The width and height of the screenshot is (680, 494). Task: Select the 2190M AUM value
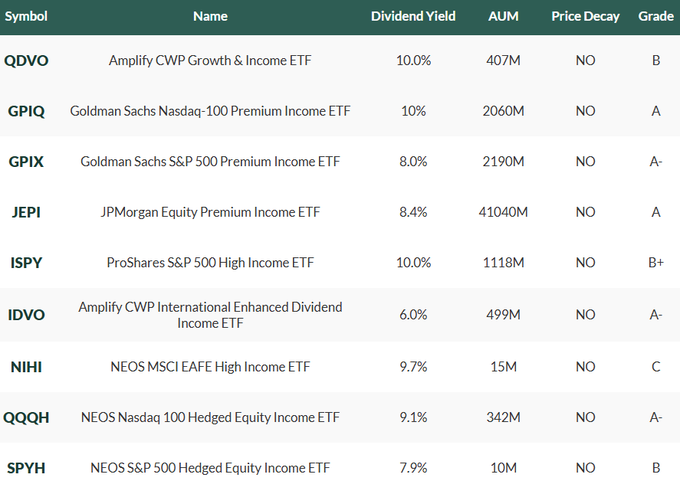[x=503, y=162]
